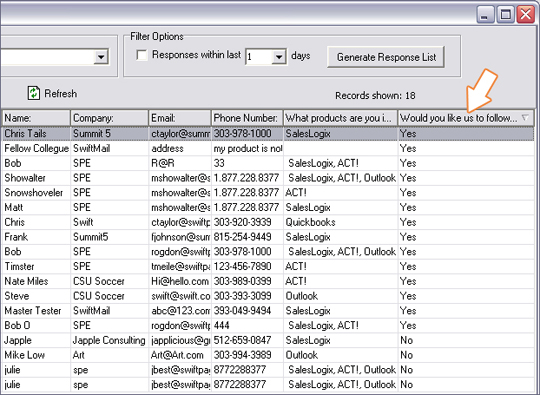
Task: Sort by the Phone Number column header
Action: click(x=247, y=118)
